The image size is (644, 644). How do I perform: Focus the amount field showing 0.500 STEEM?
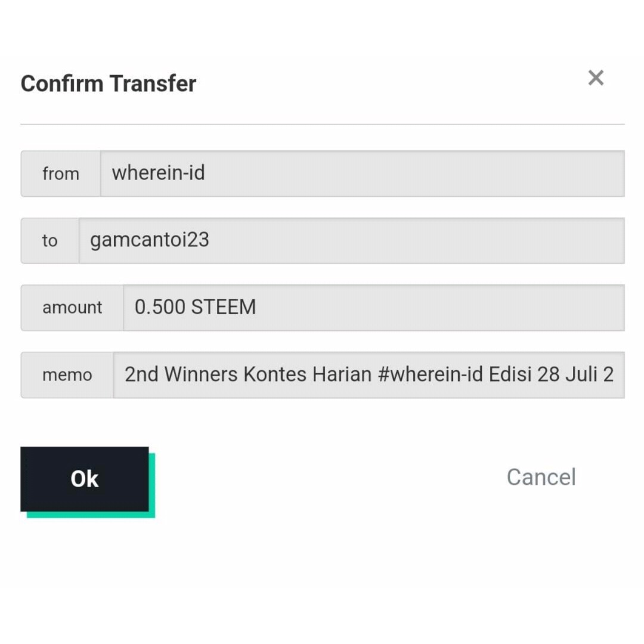tap(373, 308)
